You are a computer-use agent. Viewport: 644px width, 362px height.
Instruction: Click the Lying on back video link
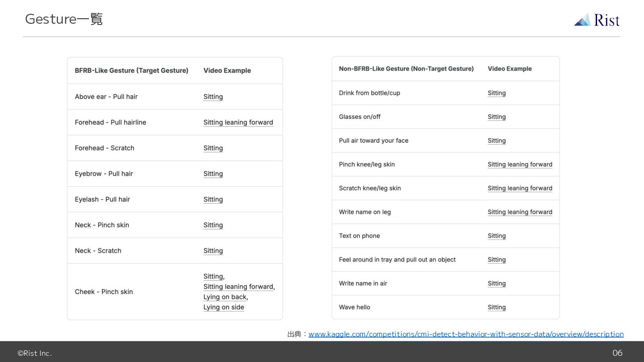point(225,297)
